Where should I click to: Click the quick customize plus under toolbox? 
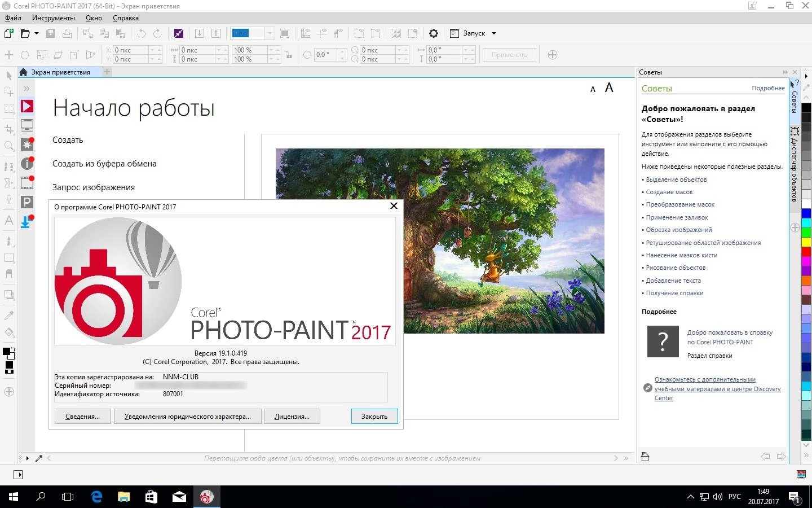point(9,392)
